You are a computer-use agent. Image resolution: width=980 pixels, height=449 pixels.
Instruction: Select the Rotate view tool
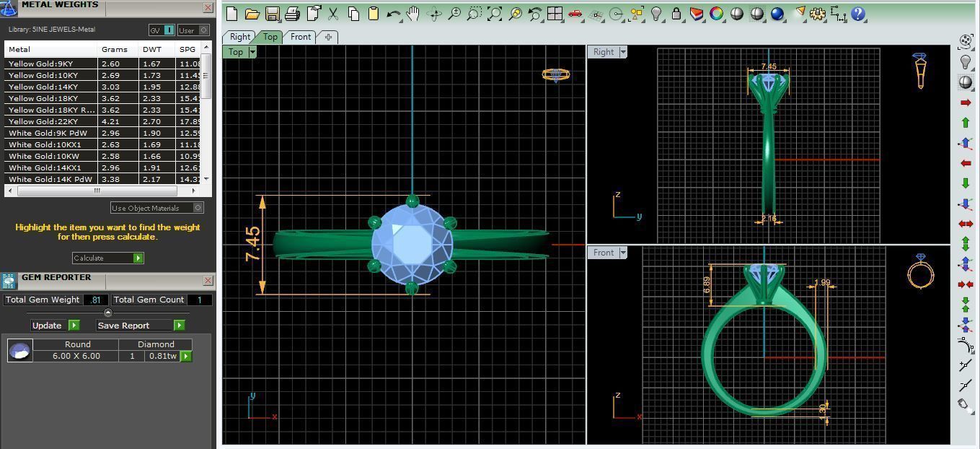coord(434,14)
